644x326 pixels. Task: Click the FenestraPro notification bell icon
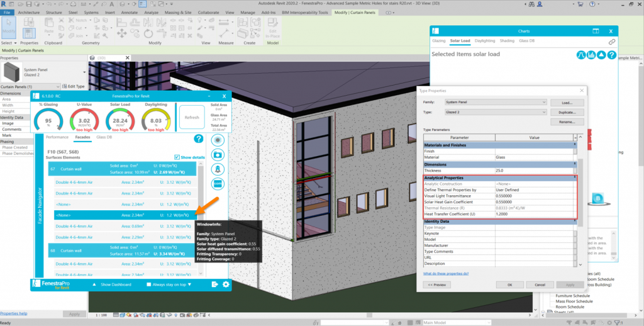pos(218,169)
